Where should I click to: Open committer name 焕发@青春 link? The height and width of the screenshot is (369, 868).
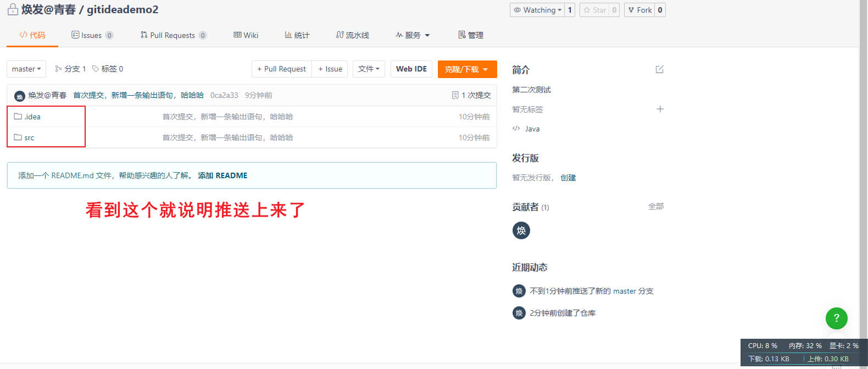[x=48, y=95]
